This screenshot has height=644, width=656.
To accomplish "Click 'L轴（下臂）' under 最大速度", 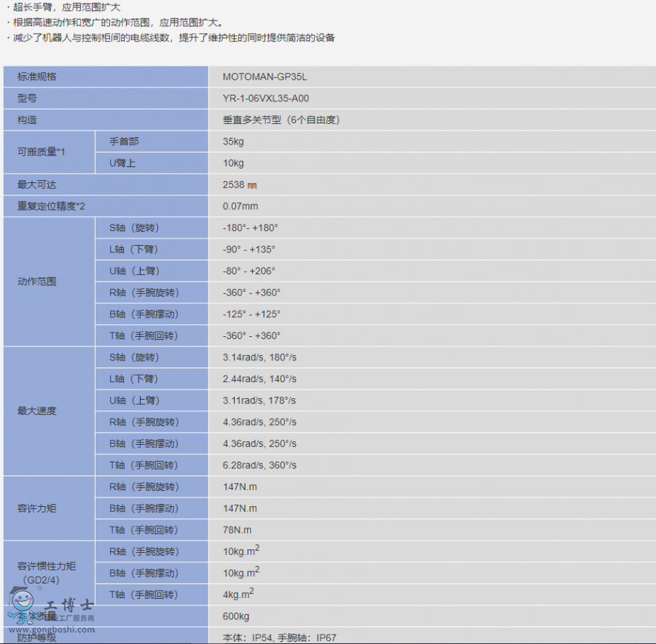I will pos(134,379).
